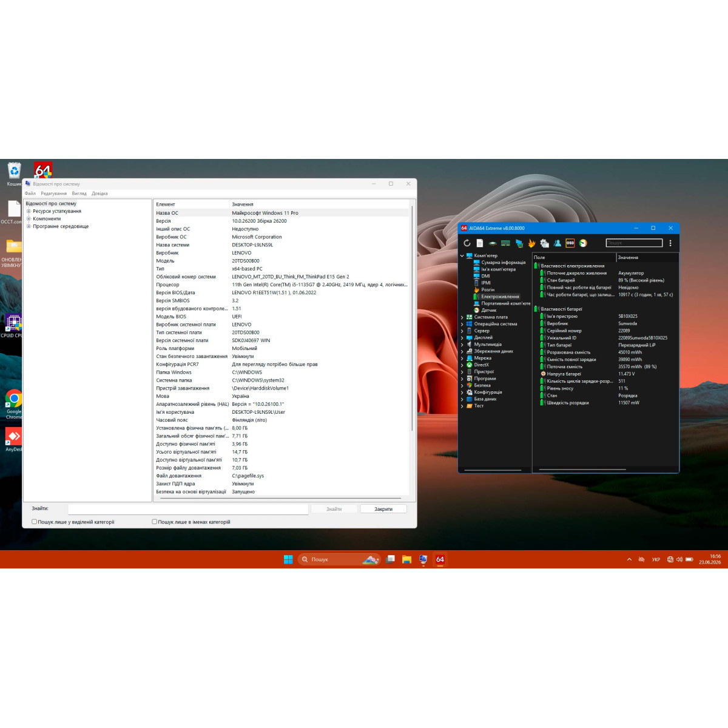The width and height of the screenshot is (728, 728).
Task: Select the DMI item in AIDA64 tree
Action: pos(485,276)
